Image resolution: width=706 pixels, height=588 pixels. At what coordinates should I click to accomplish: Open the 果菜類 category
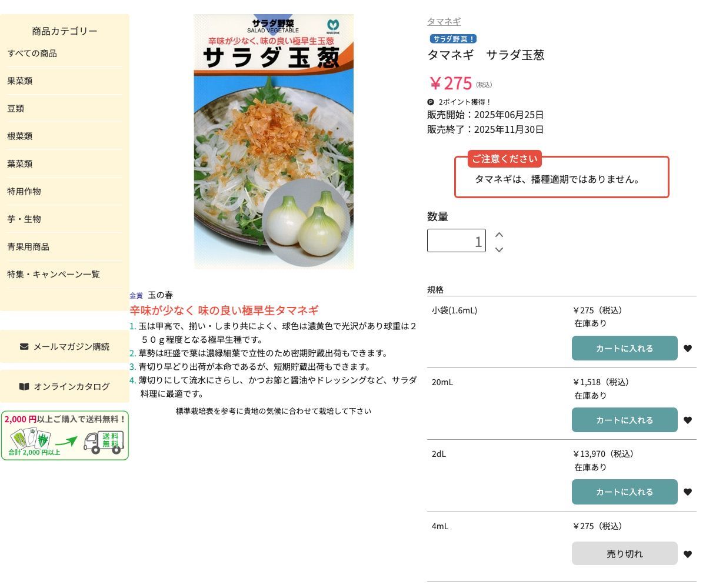20,81
